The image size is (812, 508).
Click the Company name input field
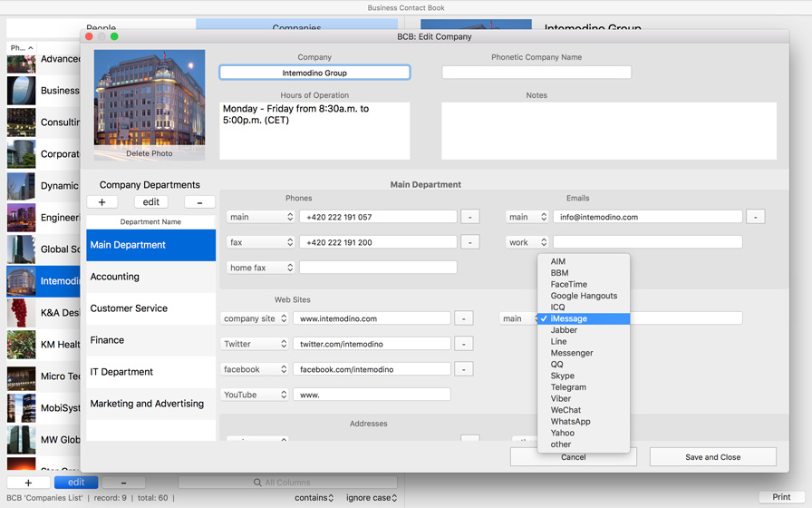[x=314, y=73]
